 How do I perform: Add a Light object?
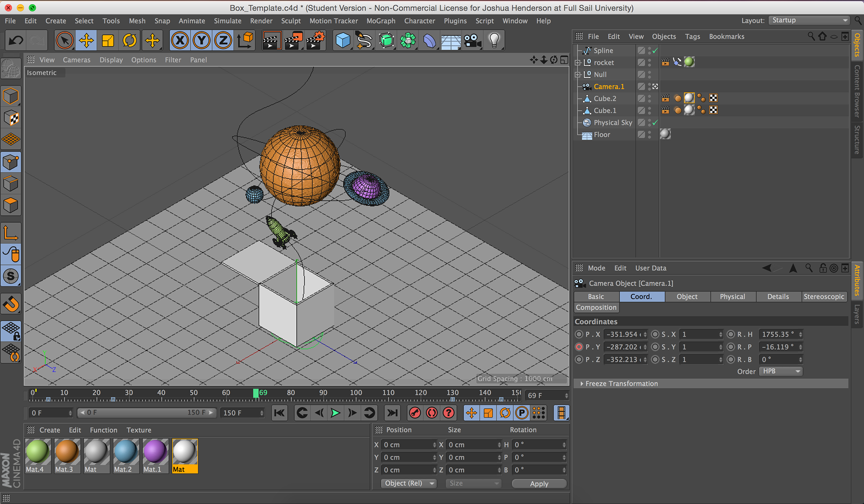click(494, 40)
